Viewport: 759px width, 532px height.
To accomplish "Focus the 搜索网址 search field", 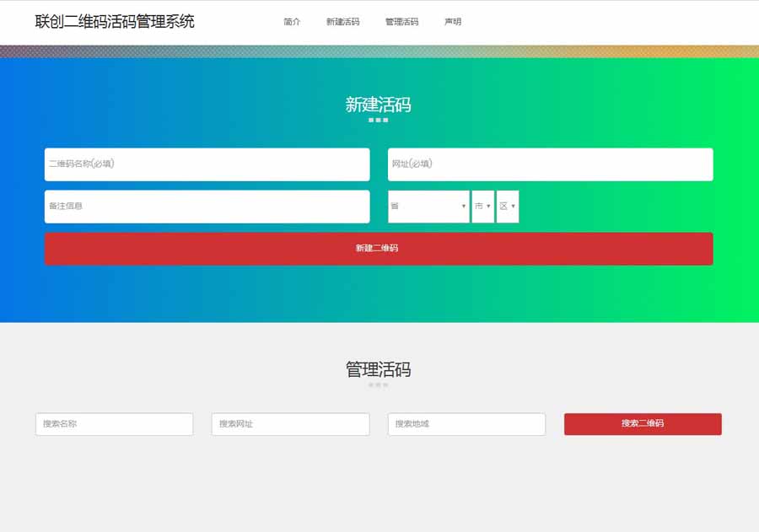I will (x=290, y=424).
